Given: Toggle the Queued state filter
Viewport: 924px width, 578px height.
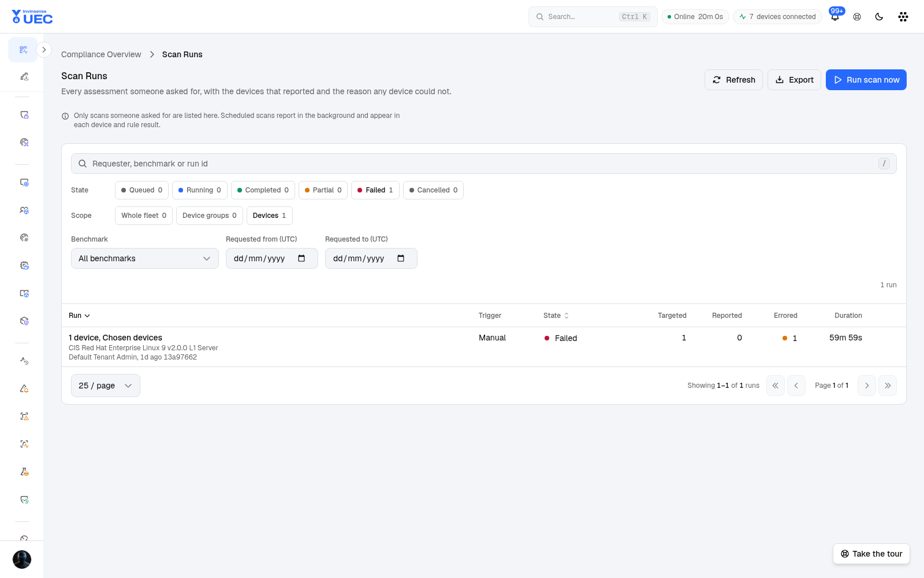Looking at the screenshot, I should (x=141, y=190).
